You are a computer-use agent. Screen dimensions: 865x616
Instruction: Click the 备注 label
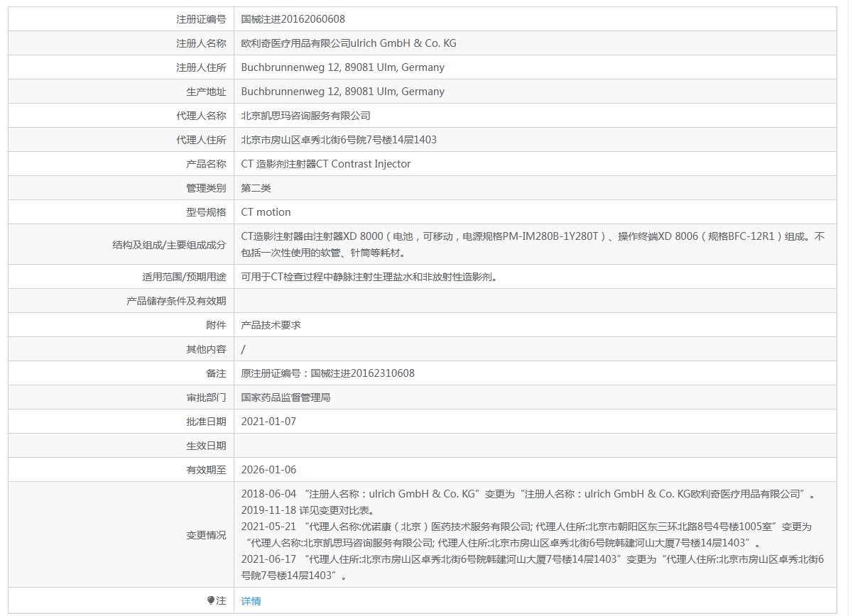[216, 373]
